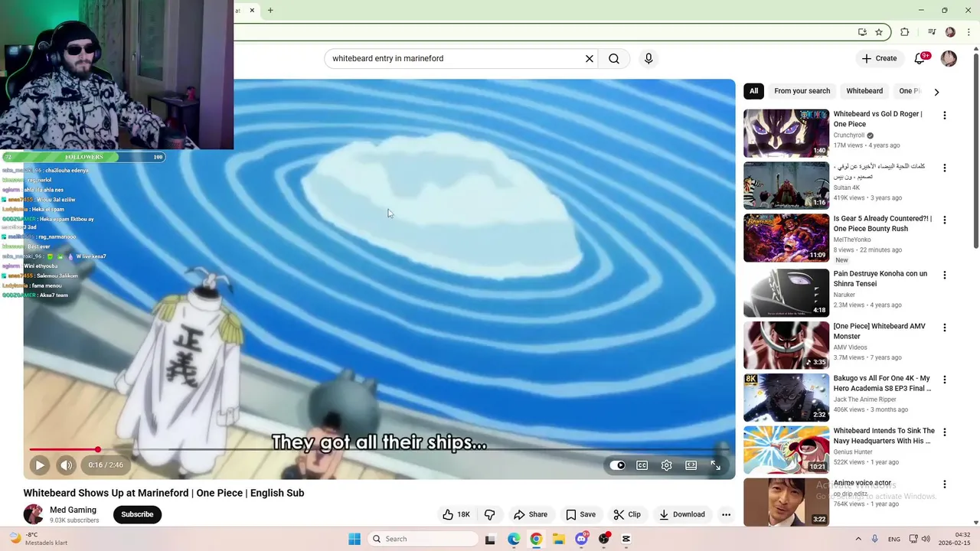Open 'Bakugo vs All For One 4K' title
This screenshot has width=980, height=551.
pyautogui.click(x=882, y=383)
